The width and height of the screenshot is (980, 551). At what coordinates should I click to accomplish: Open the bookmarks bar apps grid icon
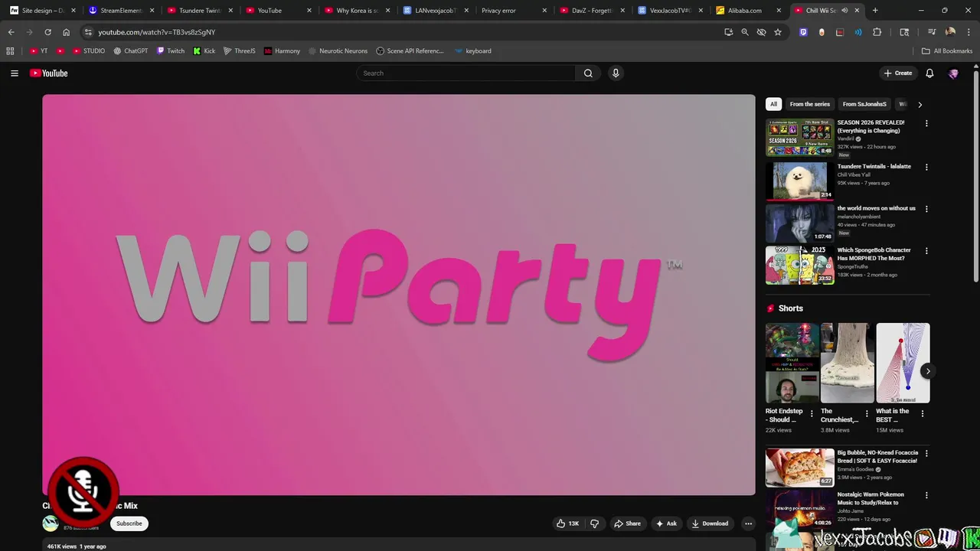pyautogui.click(x=10, y=51)
